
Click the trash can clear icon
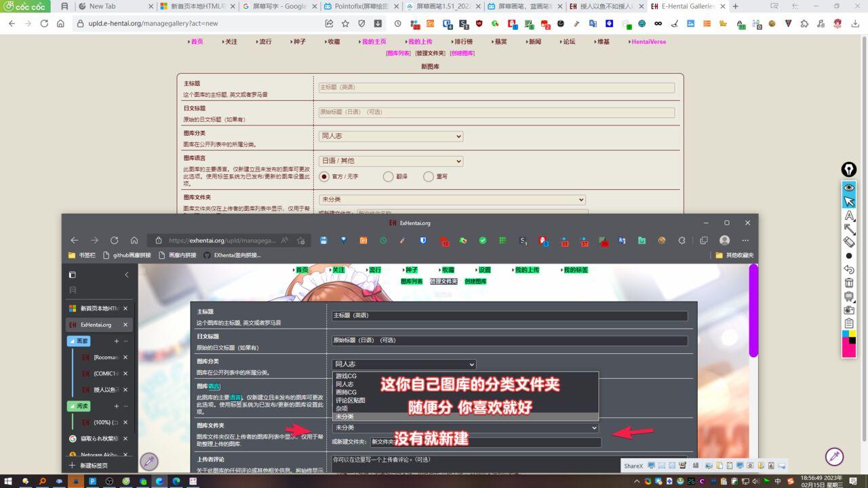(848, 283)
